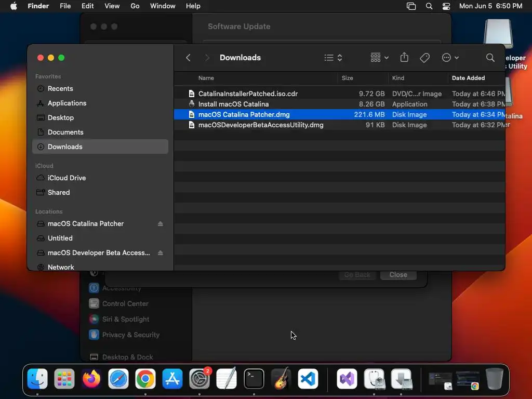Select Install macOS Catalina application

tap(339, 104)
